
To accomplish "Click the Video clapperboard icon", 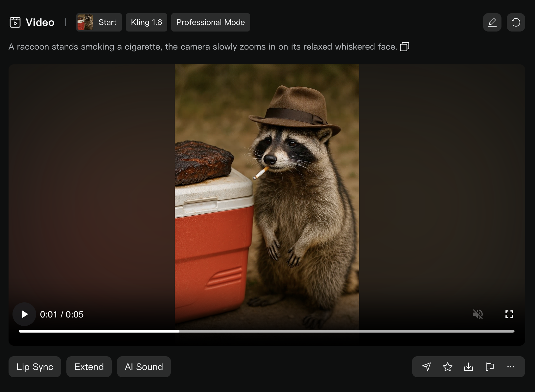I will 15,22.
